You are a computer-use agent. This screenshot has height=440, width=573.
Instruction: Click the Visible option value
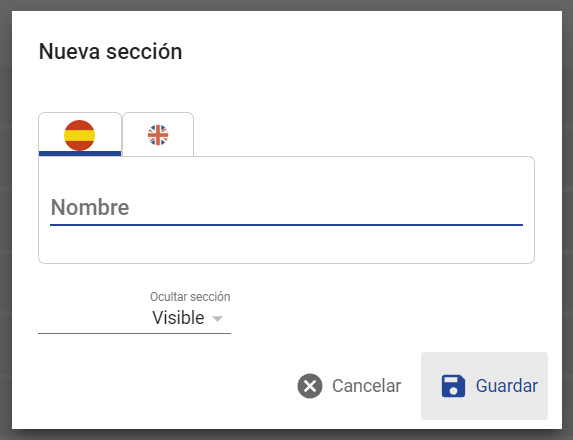click(x=178, y=318)
